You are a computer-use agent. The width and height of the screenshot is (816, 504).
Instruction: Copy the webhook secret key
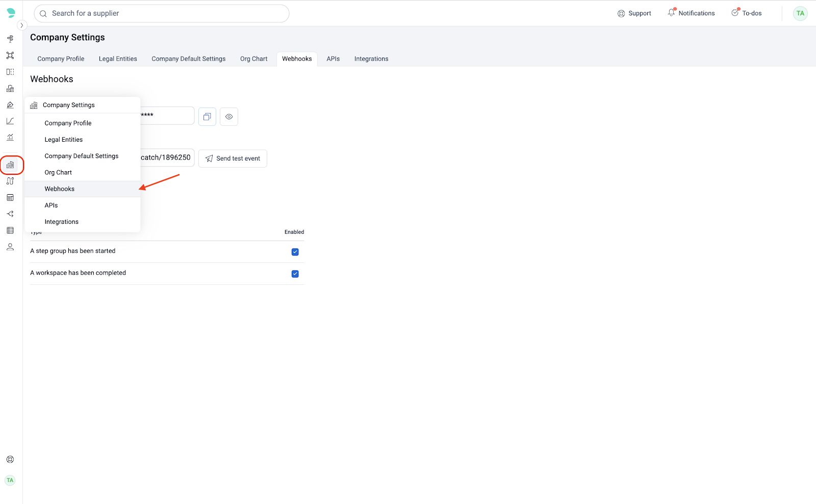click(207, 117)
